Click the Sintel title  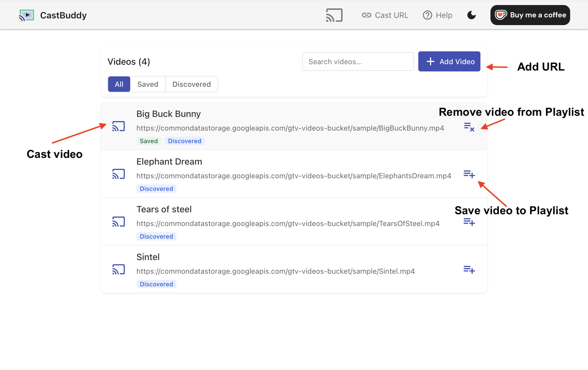click(x=148, y=257)
